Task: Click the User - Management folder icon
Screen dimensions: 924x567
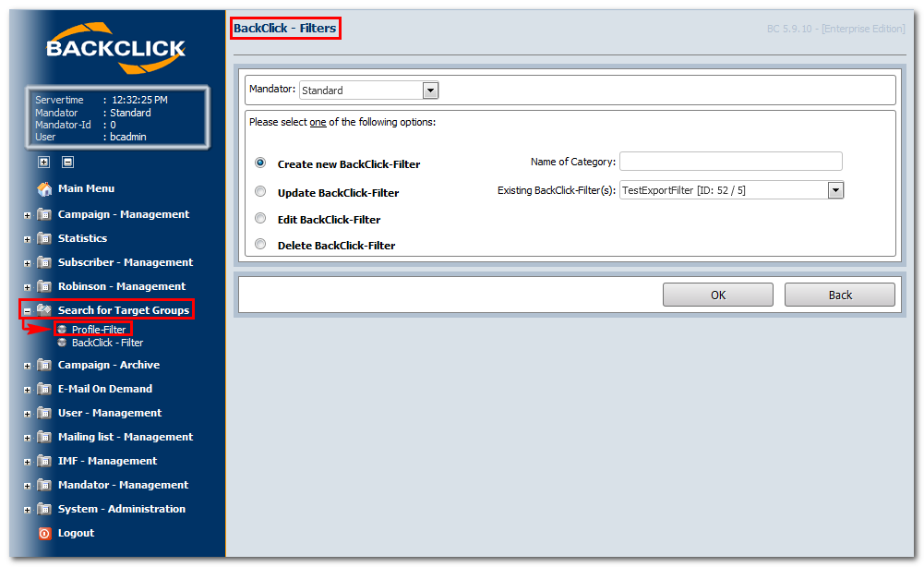Action: (x=44, y=413)
